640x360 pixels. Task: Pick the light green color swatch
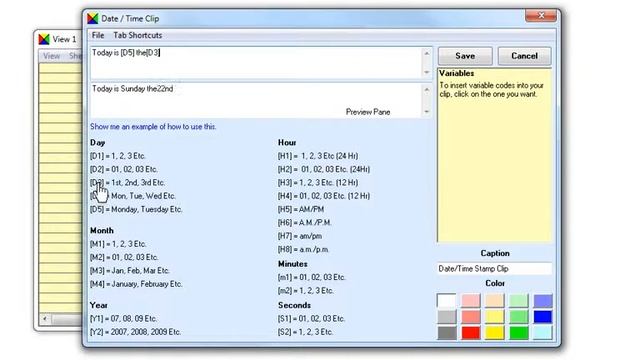[519, 301]
